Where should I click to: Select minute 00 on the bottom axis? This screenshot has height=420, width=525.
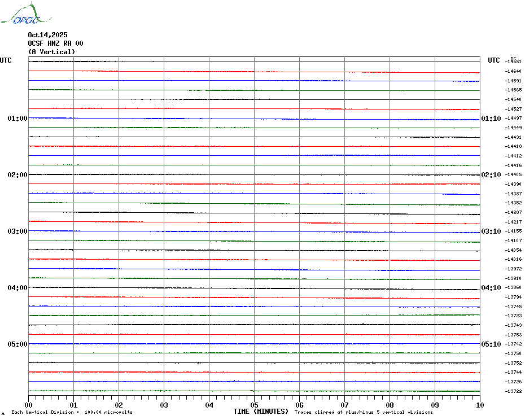(x=29, y=405)
